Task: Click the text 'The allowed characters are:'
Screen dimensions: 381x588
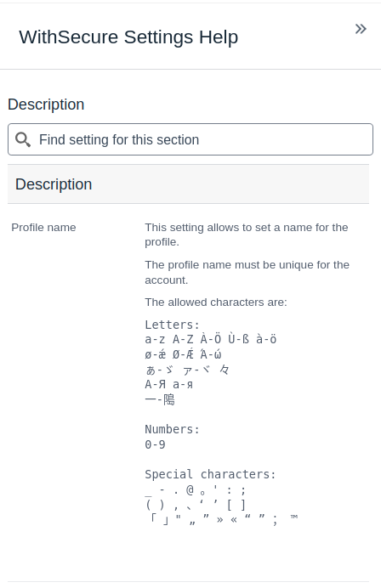Action: (216, 302)
